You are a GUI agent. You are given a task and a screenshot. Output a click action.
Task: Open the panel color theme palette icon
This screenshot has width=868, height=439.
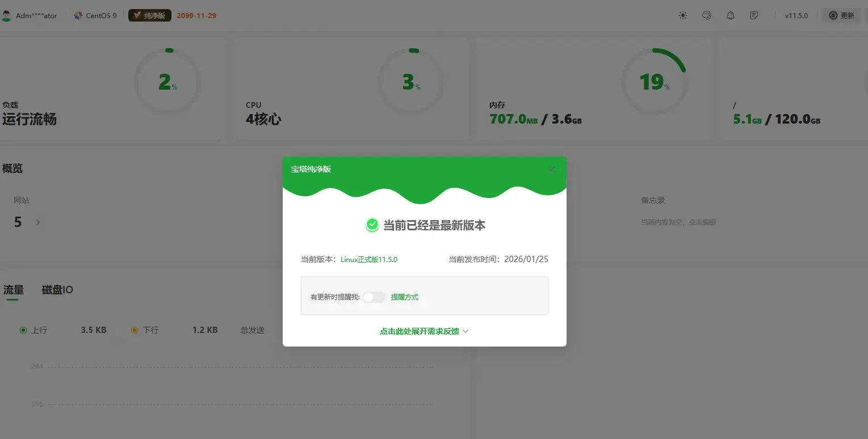[707, 15]
